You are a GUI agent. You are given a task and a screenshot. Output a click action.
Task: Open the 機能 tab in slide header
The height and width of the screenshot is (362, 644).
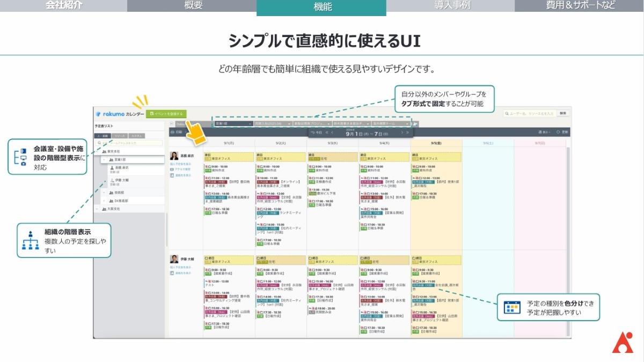[x=321, y=7]
